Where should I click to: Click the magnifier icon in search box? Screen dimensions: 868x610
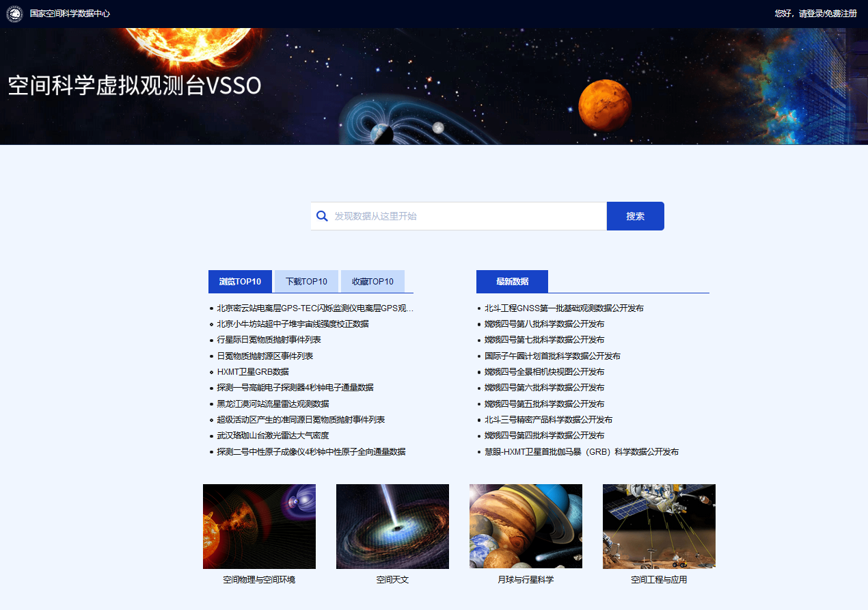(x=323, y=216)
